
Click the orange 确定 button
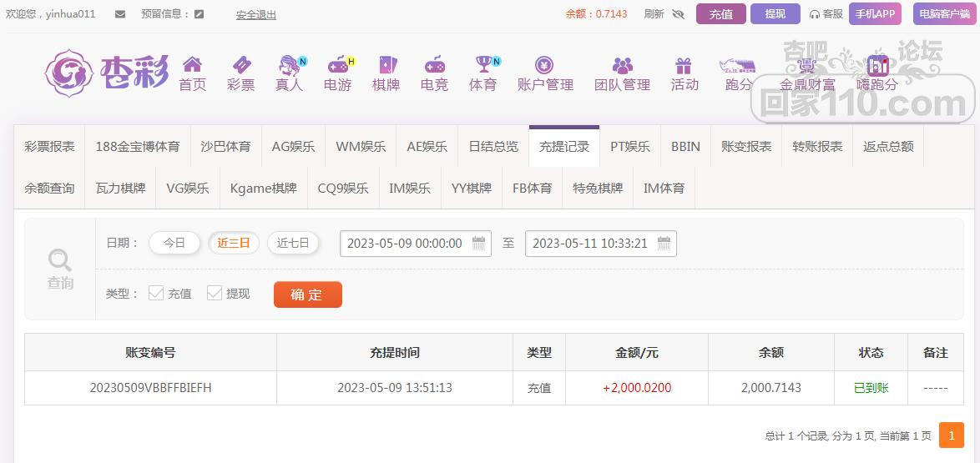click(x=307, y=294)
